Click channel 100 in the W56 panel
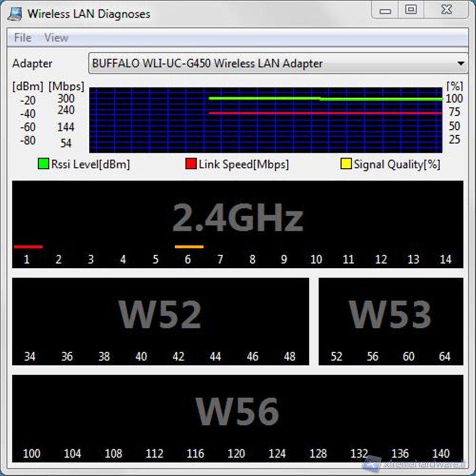The image size is (476, 476). 31,453
